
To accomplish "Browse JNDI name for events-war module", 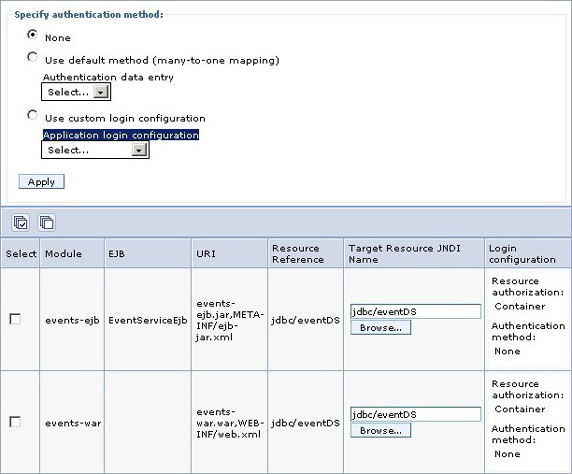I will coord(380,431).
